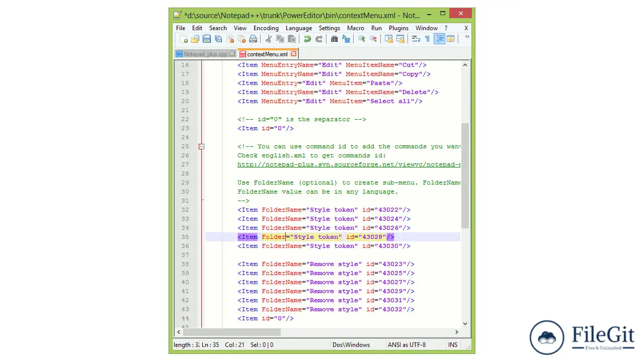
Task: Open the Language menu
Action: [299, 28]
